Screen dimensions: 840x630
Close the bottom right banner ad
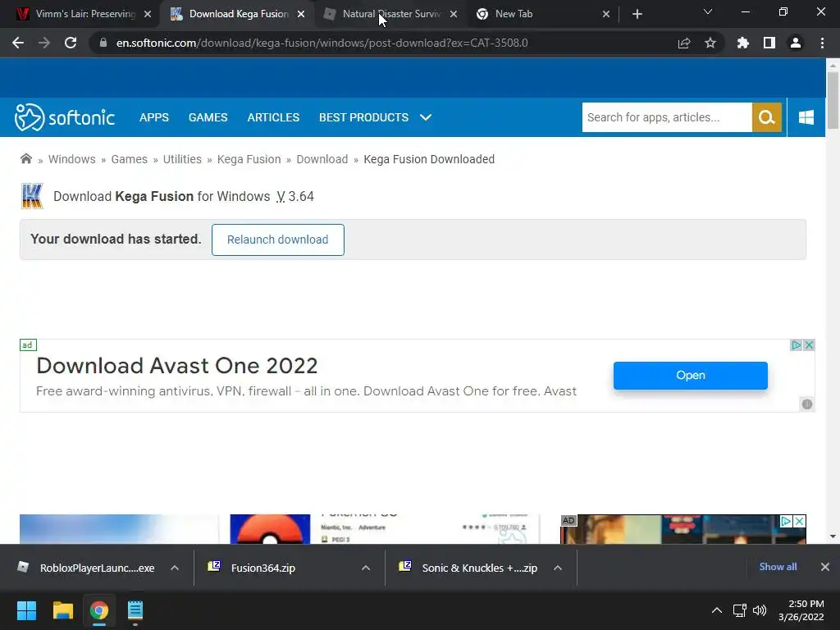pyautogui.click(x=799, y=521)
